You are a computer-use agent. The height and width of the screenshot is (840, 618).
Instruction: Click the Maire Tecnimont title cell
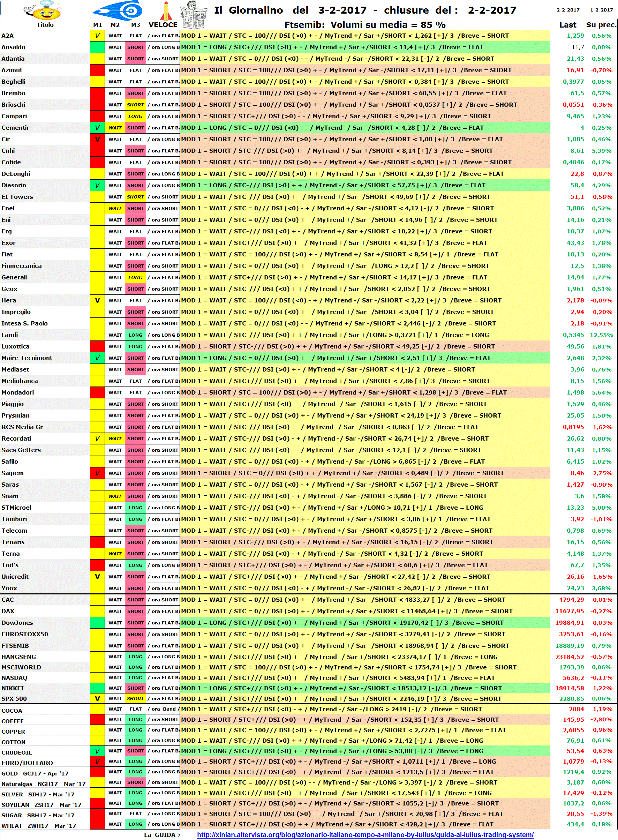tap(45, 358)
